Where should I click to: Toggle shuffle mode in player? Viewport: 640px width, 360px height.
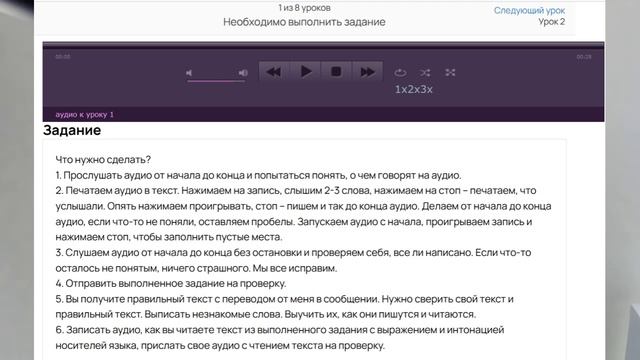pyautogui.click(x=425, y=73)
